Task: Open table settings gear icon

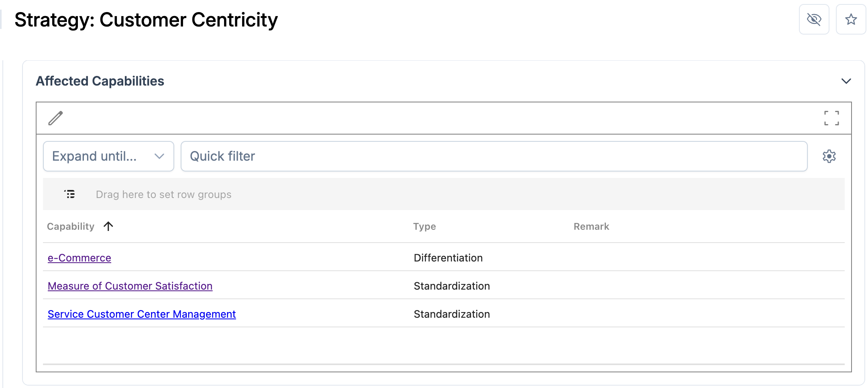Action: coord(829,156)
